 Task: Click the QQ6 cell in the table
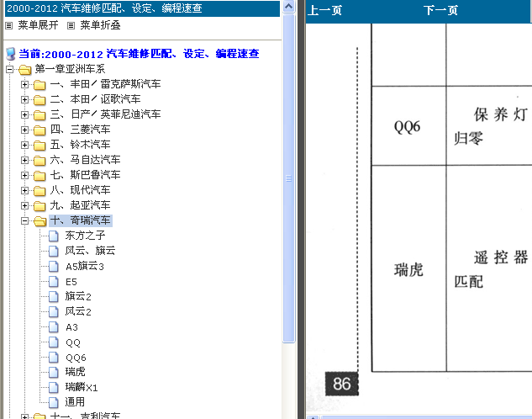[408, 126]
